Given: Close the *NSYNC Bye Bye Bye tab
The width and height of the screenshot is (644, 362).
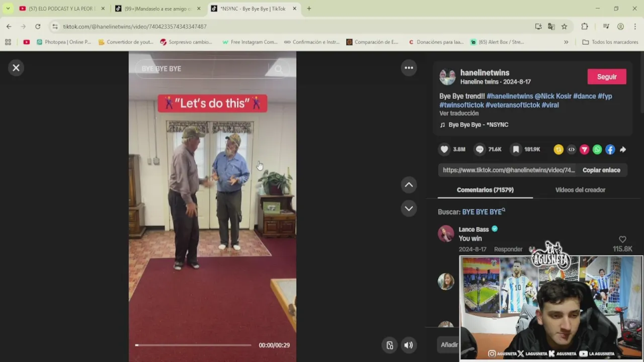Looking at the screenshot, I should [294, 9].
